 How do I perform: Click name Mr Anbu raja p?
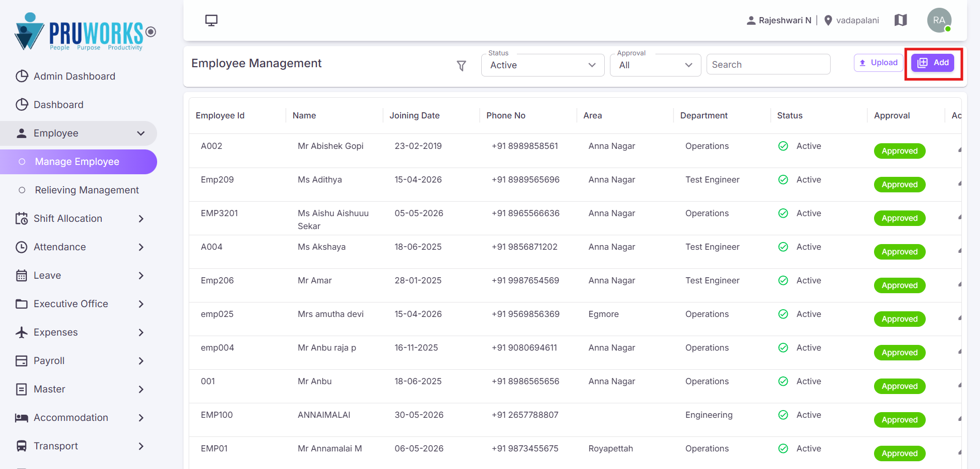(x=327, y=347)
